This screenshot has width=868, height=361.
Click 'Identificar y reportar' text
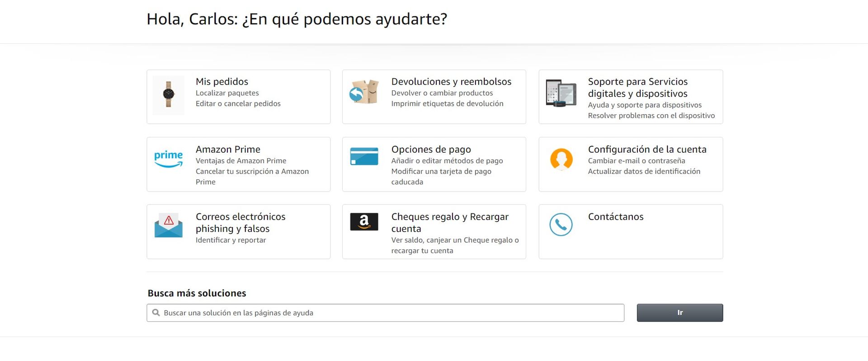pos(231,240)
